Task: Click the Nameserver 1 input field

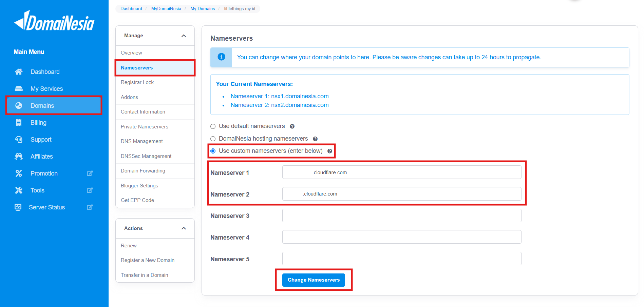Action: pyautogui.click(x=402, y=172)
